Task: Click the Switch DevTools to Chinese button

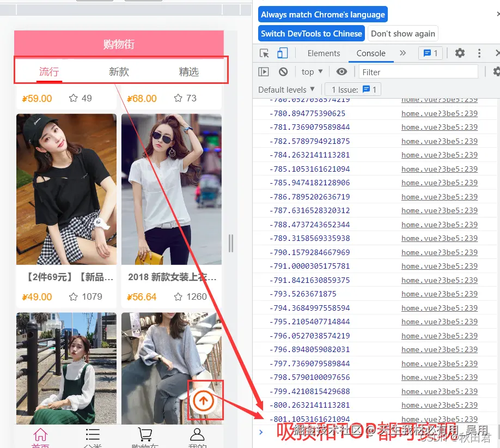Action: point(311,33)
